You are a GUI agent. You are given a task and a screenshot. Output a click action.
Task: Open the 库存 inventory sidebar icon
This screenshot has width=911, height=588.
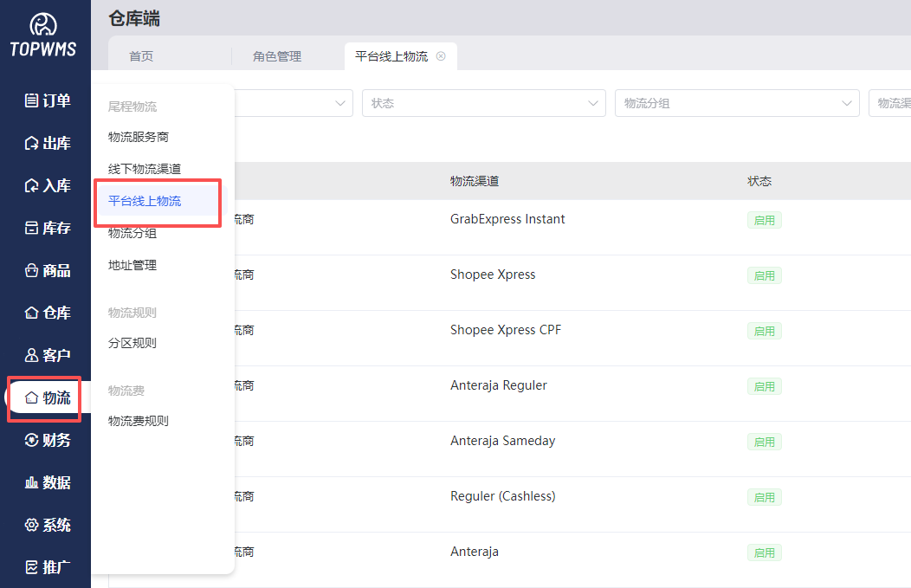click(x=32, y=228)
